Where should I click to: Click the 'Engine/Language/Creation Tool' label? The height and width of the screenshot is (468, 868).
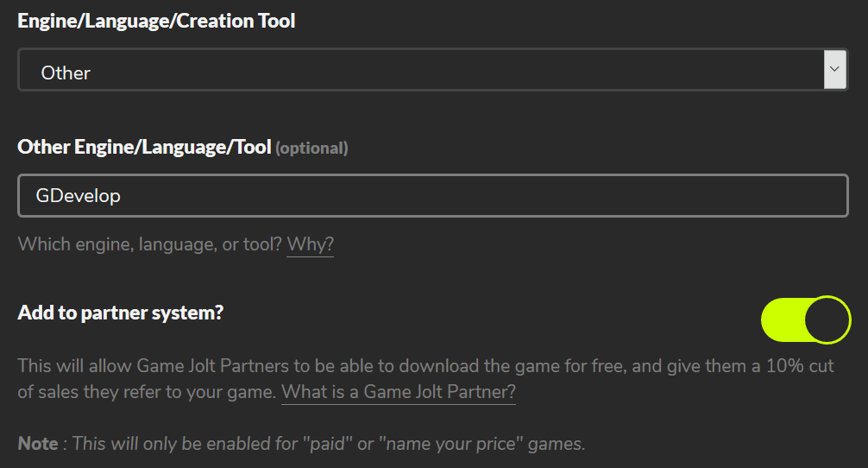(x=156, y=21)
